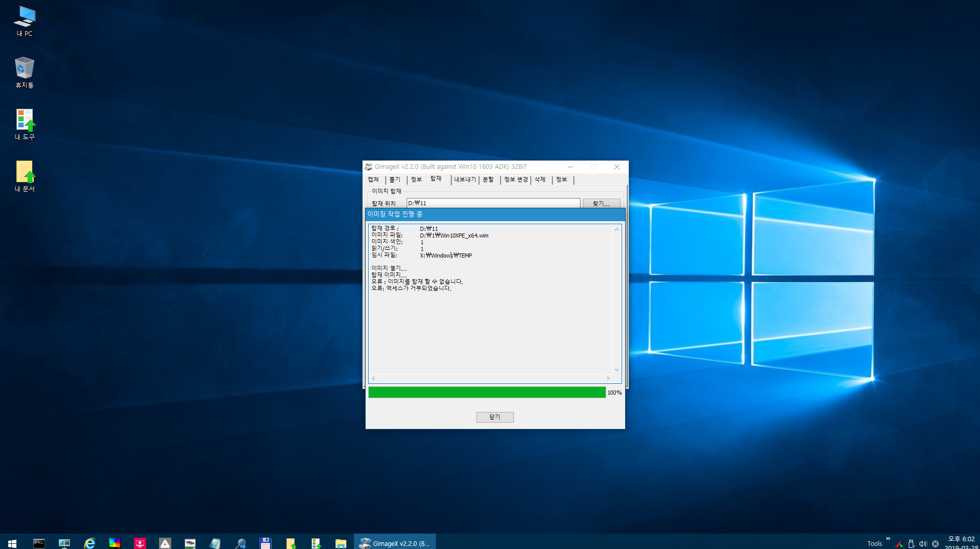Close the GImageX window
Screen dimensions: 980x549
tap(617, 167)
